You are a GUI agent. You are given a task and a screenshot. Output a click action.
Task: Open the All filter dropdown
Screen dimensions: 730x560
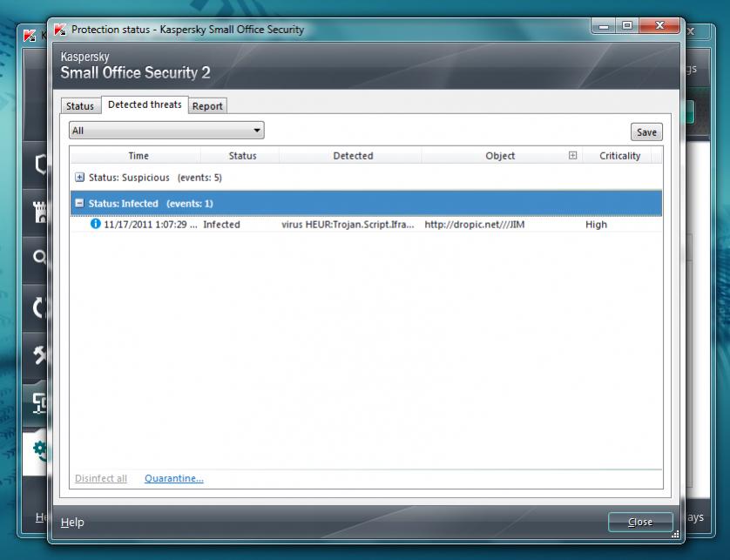point(166,131)
